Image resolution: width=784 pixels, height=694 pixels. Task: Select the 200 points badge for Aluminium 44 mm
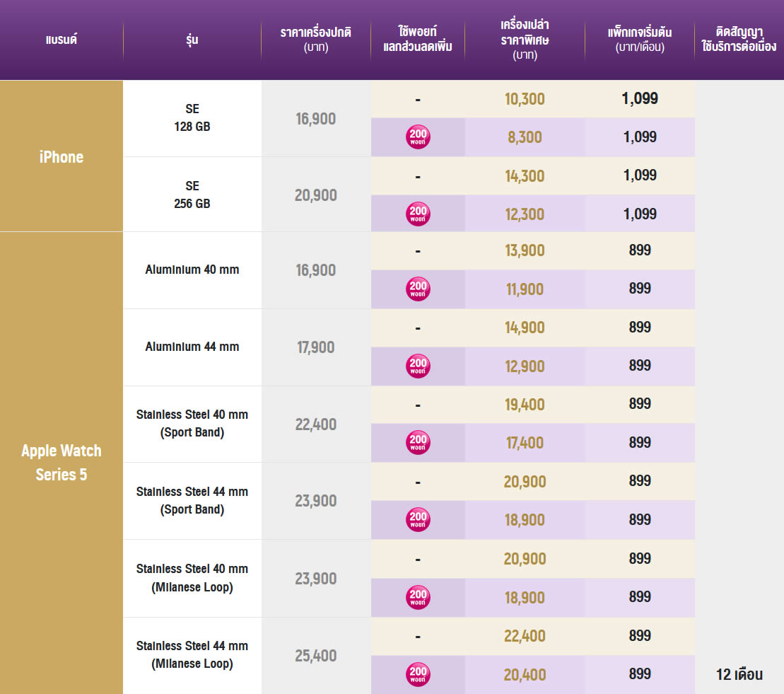418,366
